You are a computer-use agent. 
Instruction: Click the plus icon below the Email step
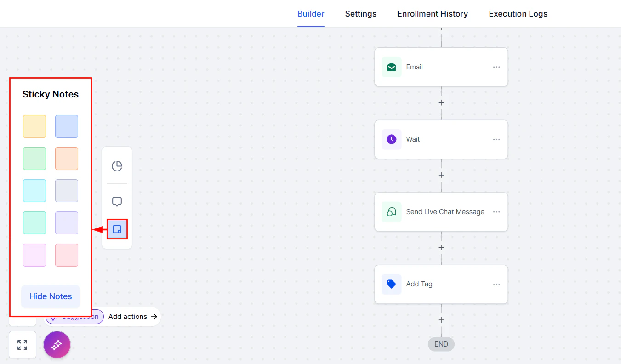(x=441, y=102)
